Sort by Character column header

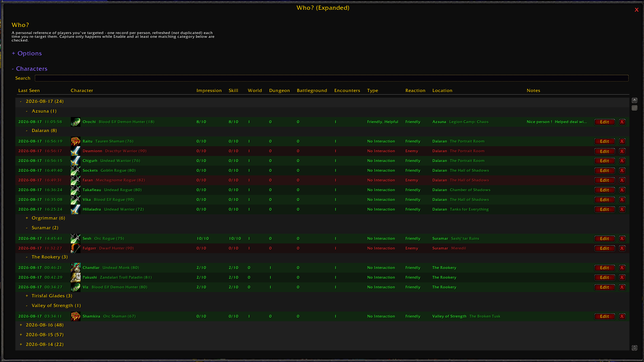coord(82,90)
